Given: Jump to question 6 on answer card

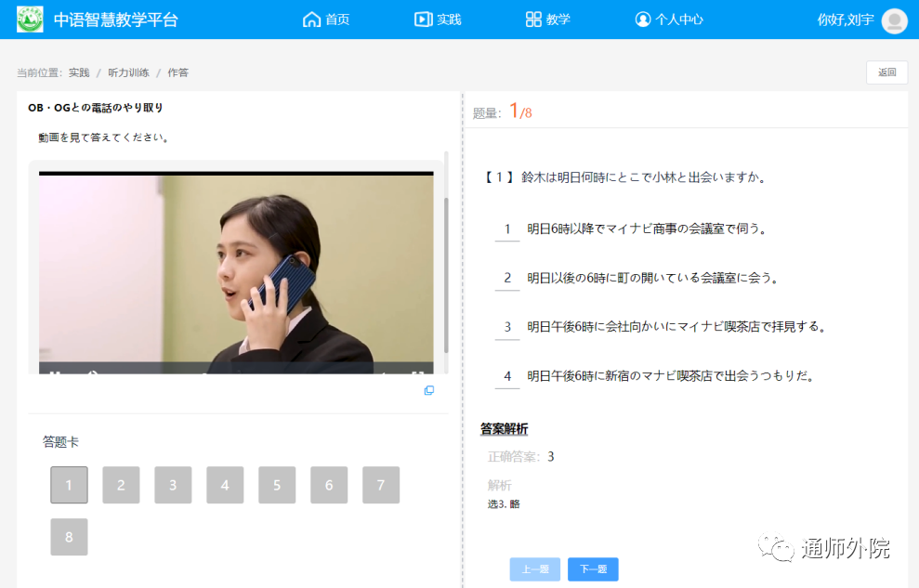Looking at the screenshot, I should pyautogui.click(x=329, y=485).
